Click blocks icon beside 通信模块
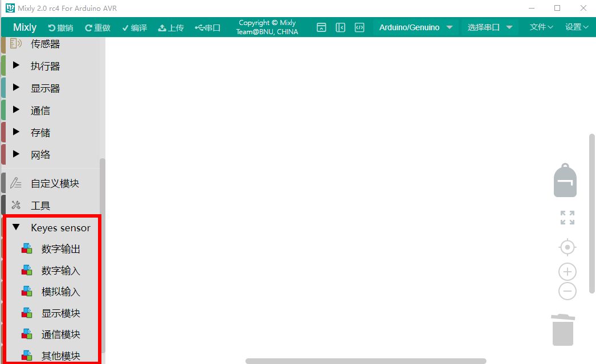 pos(27,334)
